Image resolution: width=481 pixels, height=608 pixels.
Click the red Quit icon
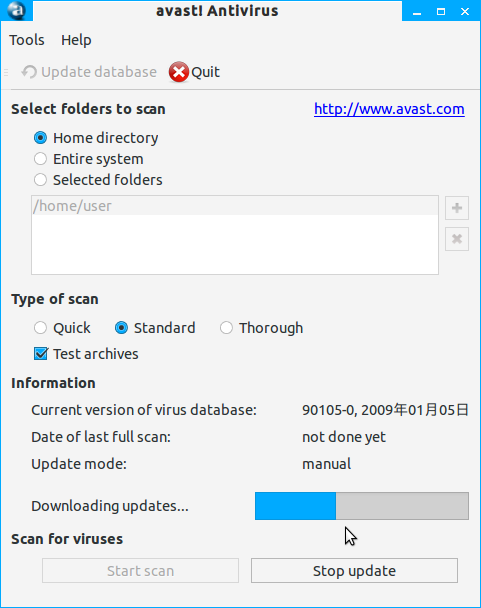tap(179, 72)
